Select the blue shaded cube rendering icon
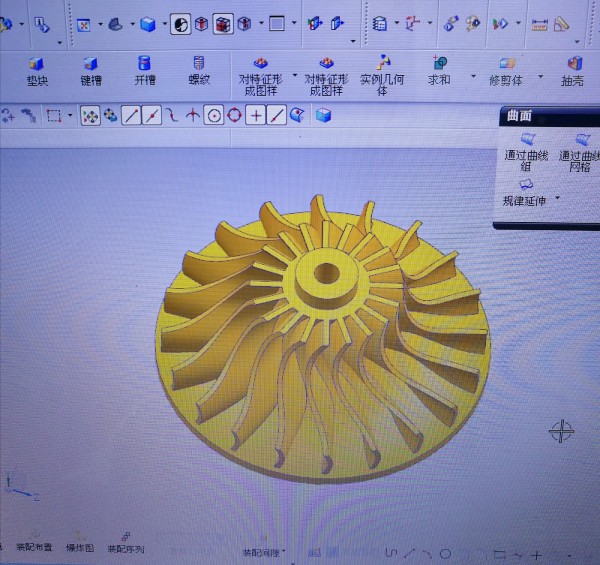The height and width of the screenshot is (565, 600). [x=148, y=24]
